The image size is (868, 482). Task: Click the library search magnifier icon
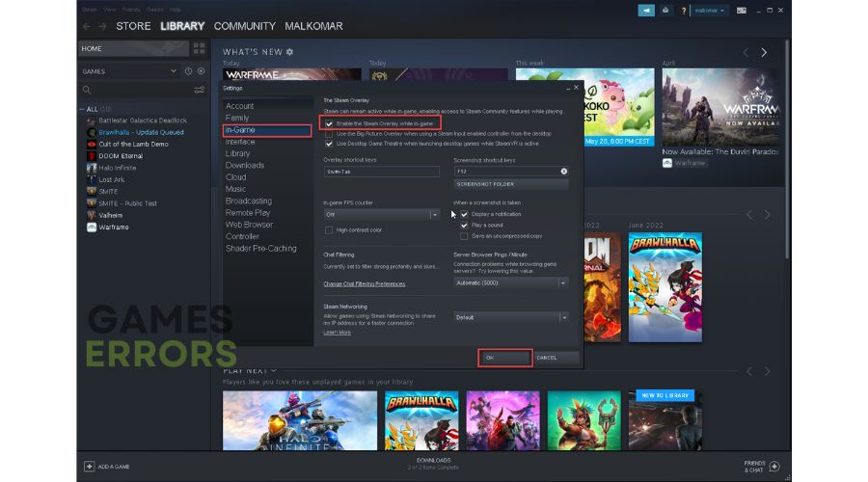click(87, 90)
